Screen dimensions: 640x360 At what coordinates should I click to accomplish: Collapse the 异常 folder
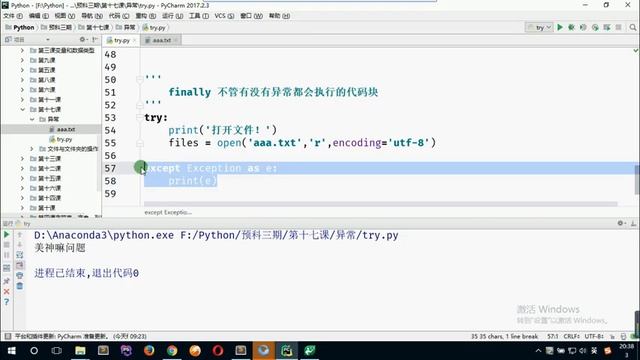(32, 119)
